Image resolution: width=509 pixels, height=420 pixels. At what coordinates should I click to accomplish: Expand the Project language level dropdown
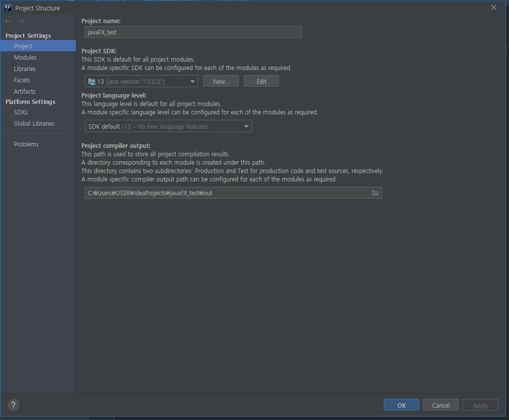pos(168,126)
